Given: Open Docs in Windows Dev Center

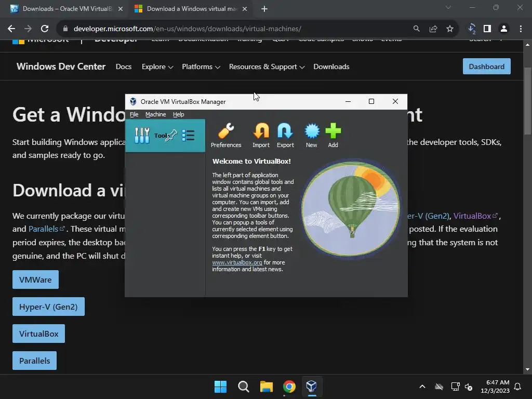Looking at the screenshot, I should (124, 66).
